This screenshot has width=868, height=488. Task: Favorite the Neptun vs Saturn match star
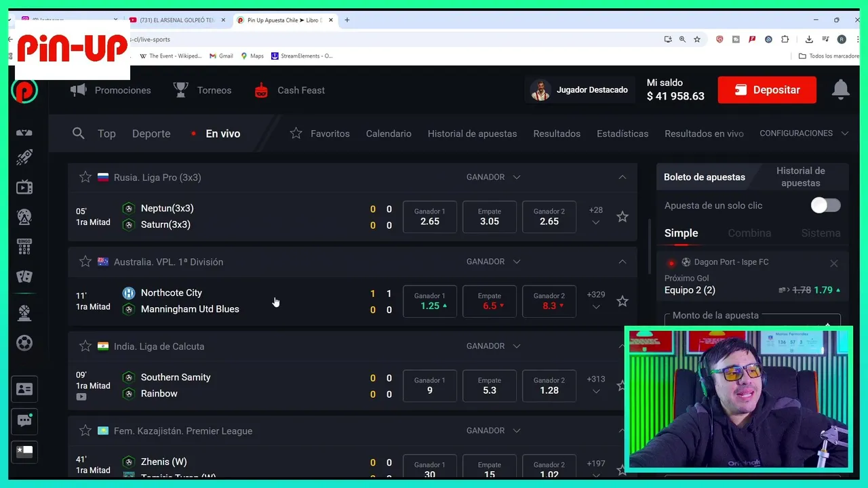click(x=623, y=217)
